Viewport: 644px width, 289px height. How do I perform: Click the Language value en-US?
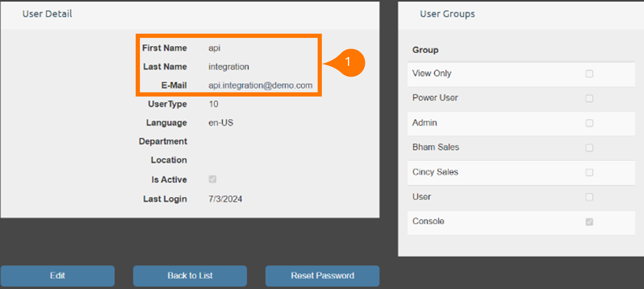[221, 123]
